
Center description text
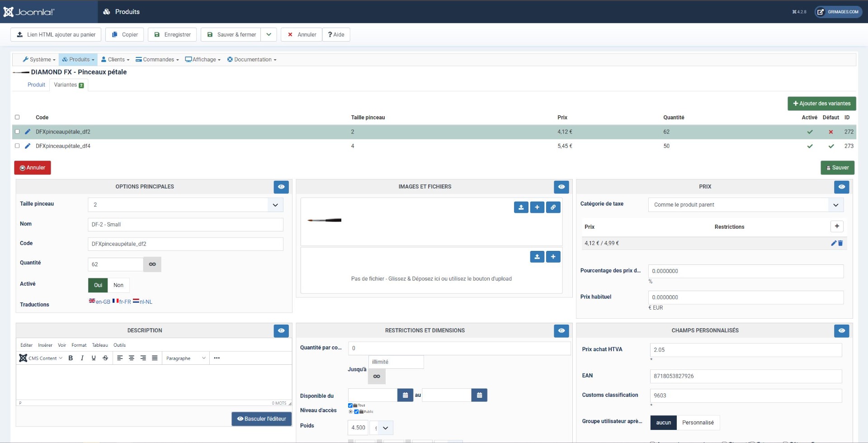point(132,358)
